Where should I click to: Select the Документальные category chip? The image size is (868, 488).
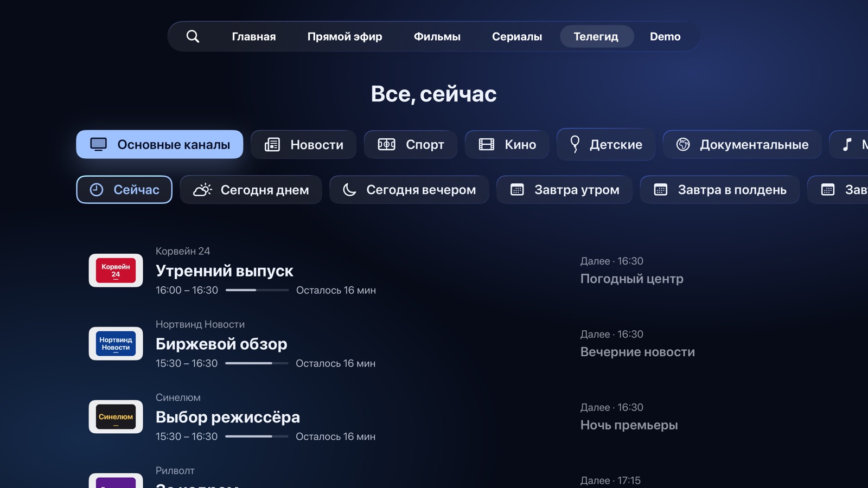point(742,144)
